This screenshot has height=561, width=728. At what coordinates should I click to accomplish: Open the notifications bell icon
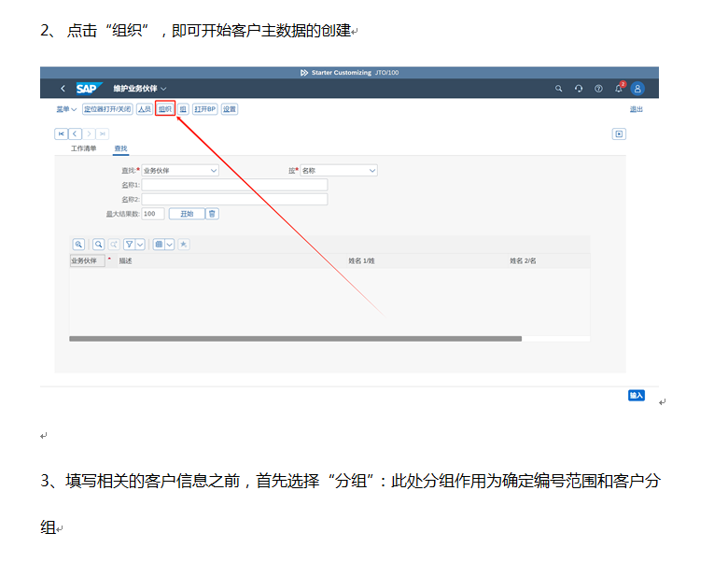[x=618, y=89]
